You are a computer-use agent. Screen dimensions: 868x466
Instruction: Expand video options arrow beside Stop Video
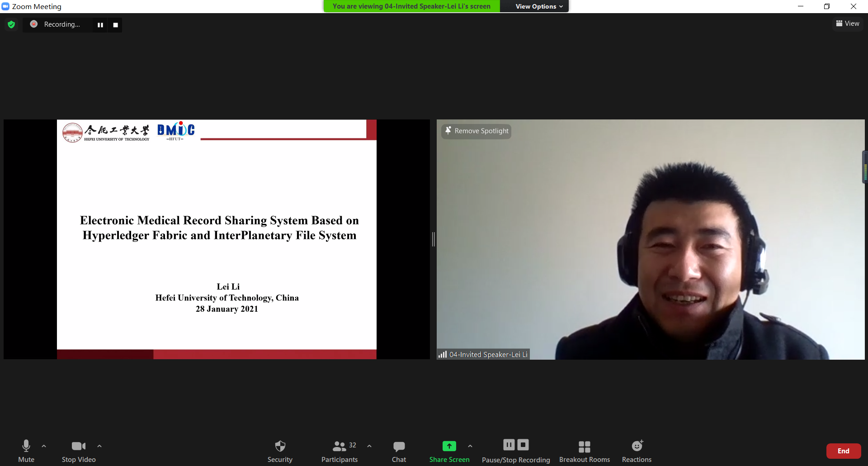(x=99, y=446)
